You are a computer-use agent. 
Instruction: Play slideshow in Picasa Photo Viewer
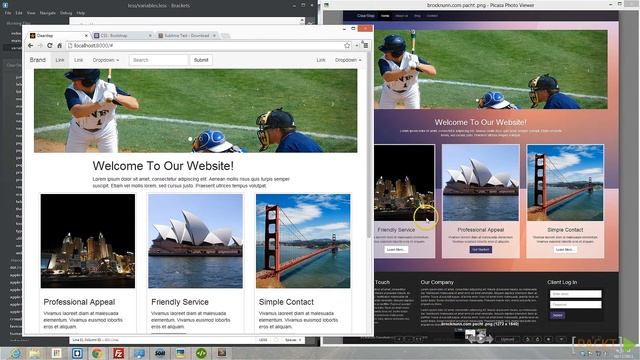(481, 338)
